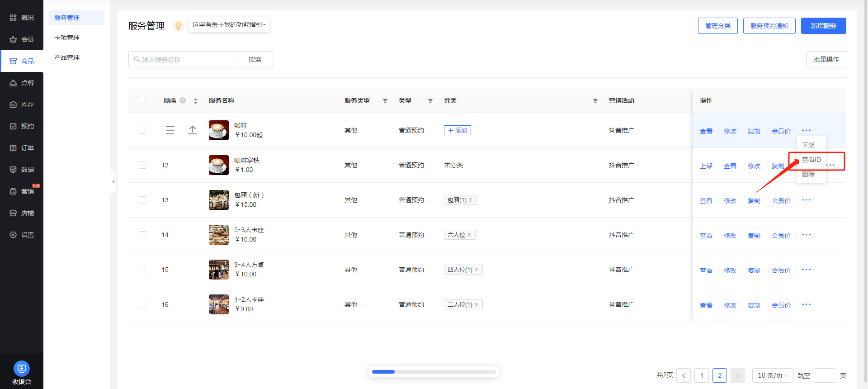868x389 pixels.
Task: Click the horizontal scrollbar at the bottom
Action: point(434,372)
